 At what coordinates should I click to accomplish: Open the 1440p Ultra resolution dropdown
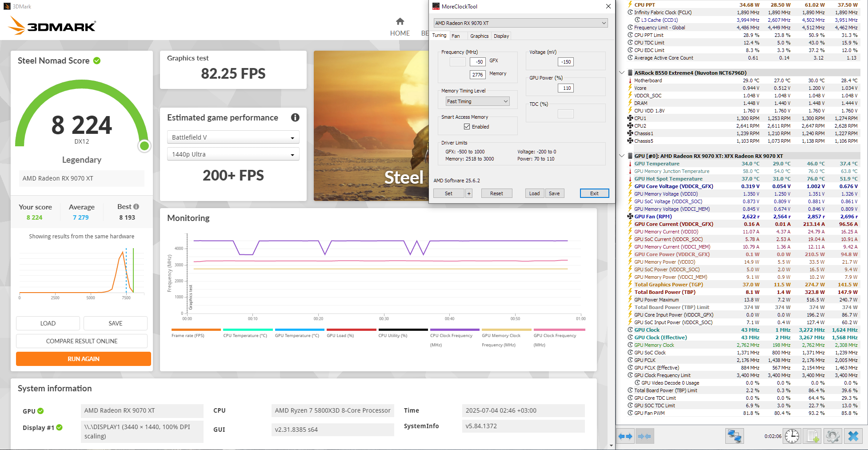click(233, 154)
